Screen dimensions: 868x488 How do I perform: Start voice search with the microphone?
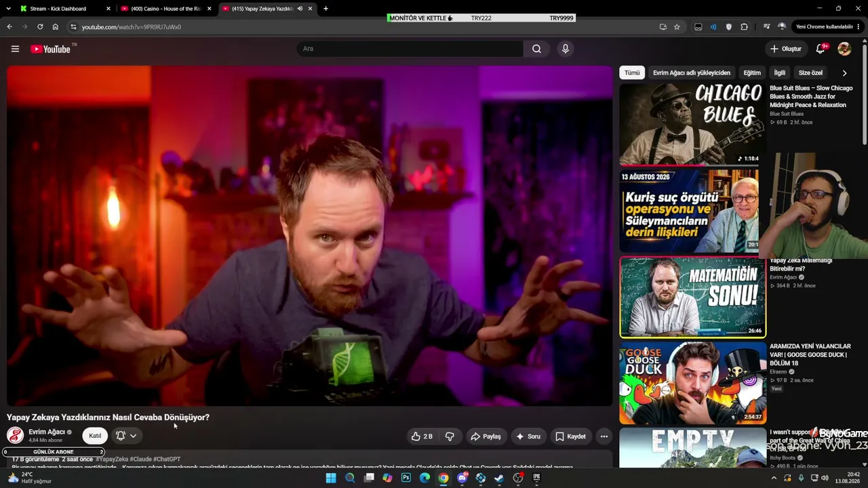click(x=565, y=49)
